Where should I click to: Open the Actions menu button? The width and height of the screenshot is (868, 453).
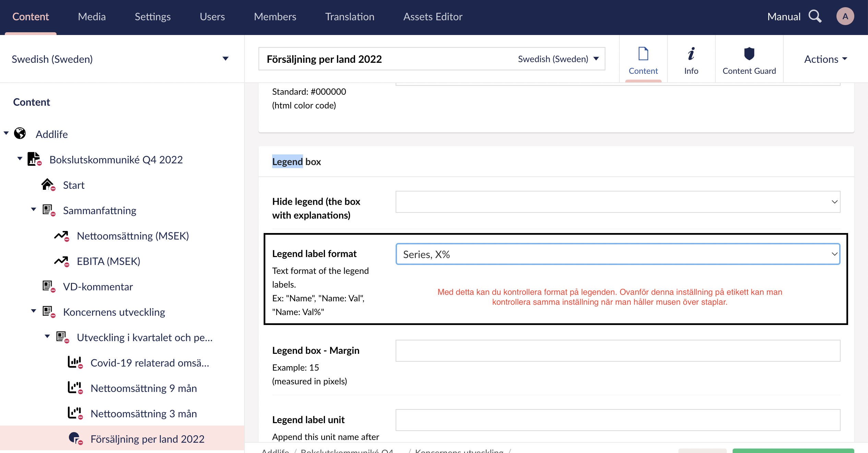[825, 59]
